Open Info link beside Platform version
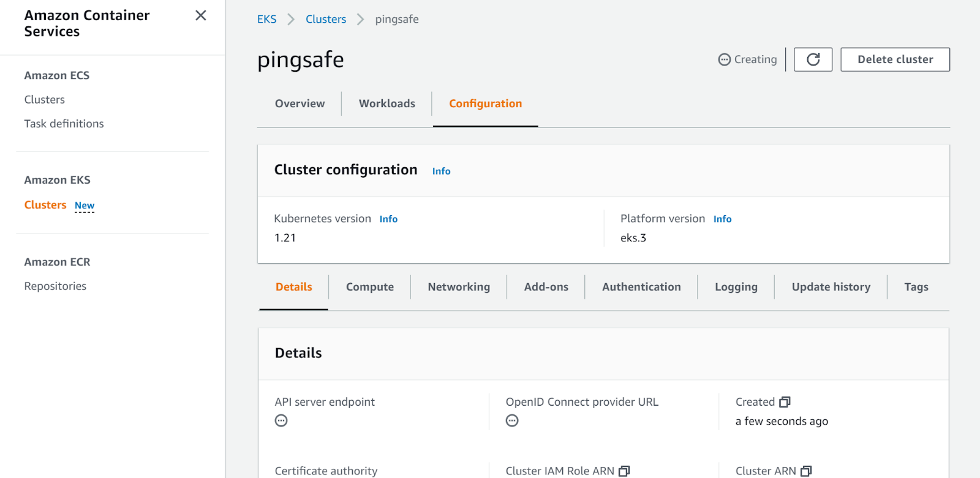 coord(722,219)
